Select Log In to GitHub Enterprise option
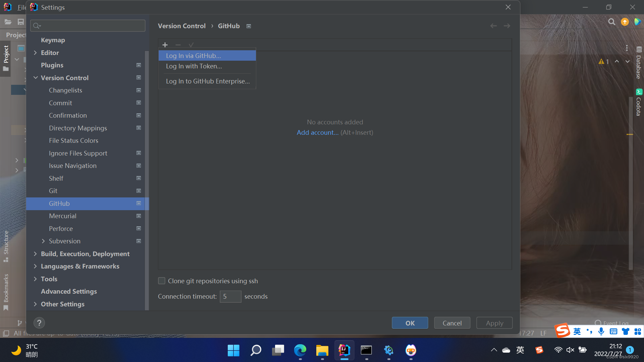The width and height of the screenshot is (644, 362). (208, 81)
